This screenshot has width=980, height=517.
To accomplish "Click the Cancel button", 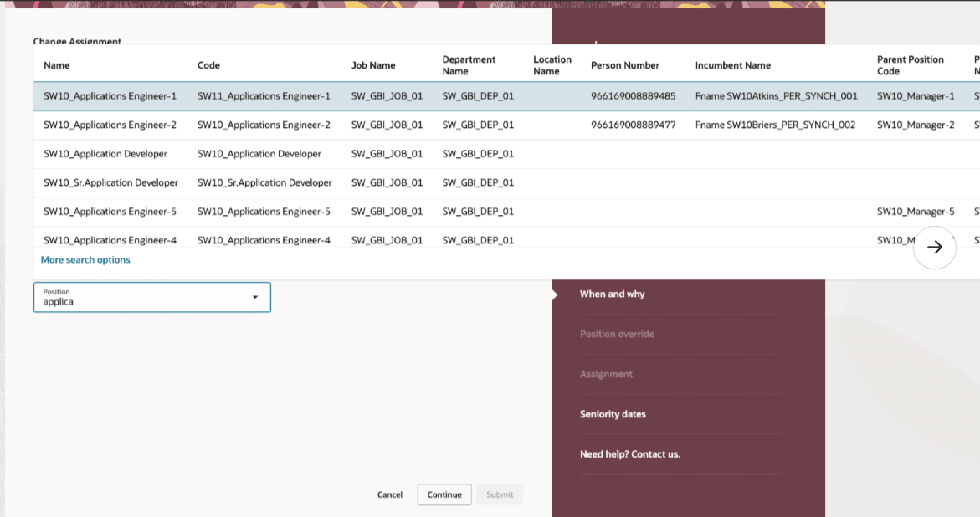I will tap(390, 494).
